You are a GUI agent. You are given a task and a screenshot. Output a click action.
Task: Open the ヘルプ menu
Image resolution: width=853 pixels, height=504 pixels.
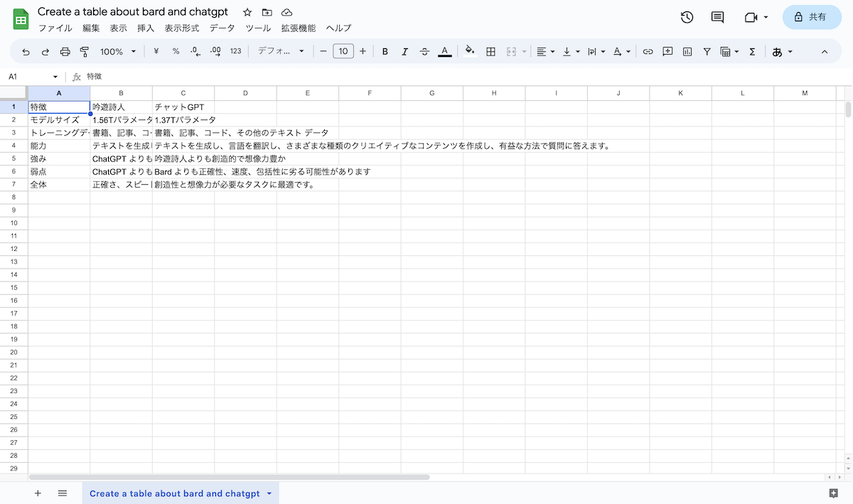[338, 28]
